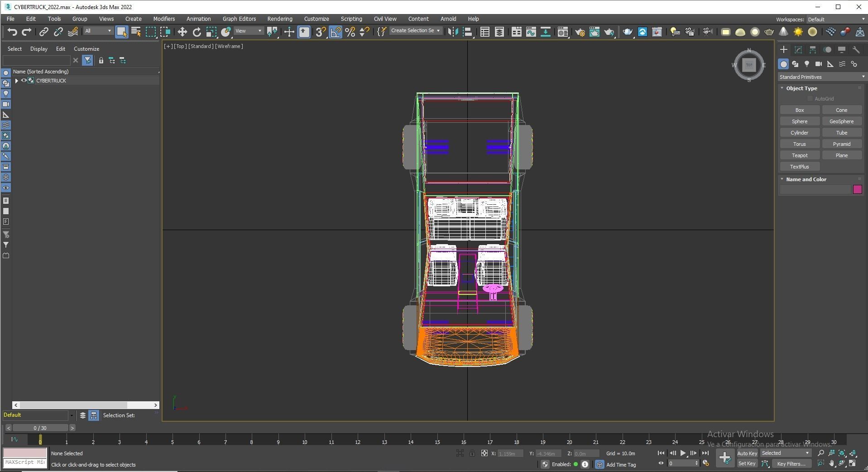Toggle the Window/Crossing selection button
This screenshot has height=472, width=868.
(x=165, y=32)
